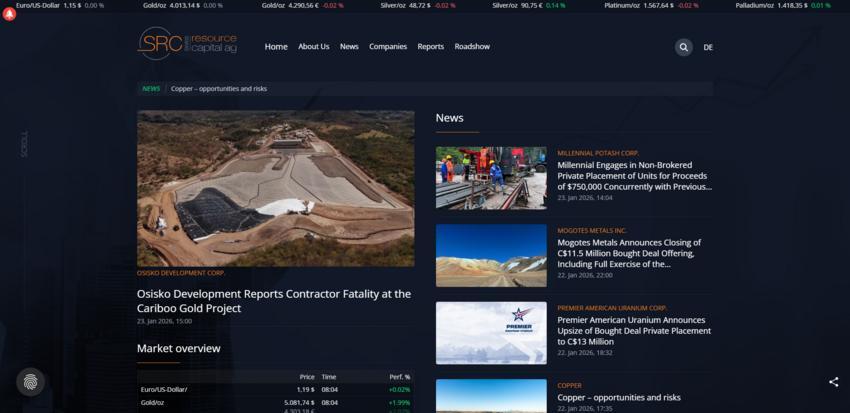The image size is (850, 413).
Task: Click the Millennial Potash Corp. label
Action: point(598,153)
